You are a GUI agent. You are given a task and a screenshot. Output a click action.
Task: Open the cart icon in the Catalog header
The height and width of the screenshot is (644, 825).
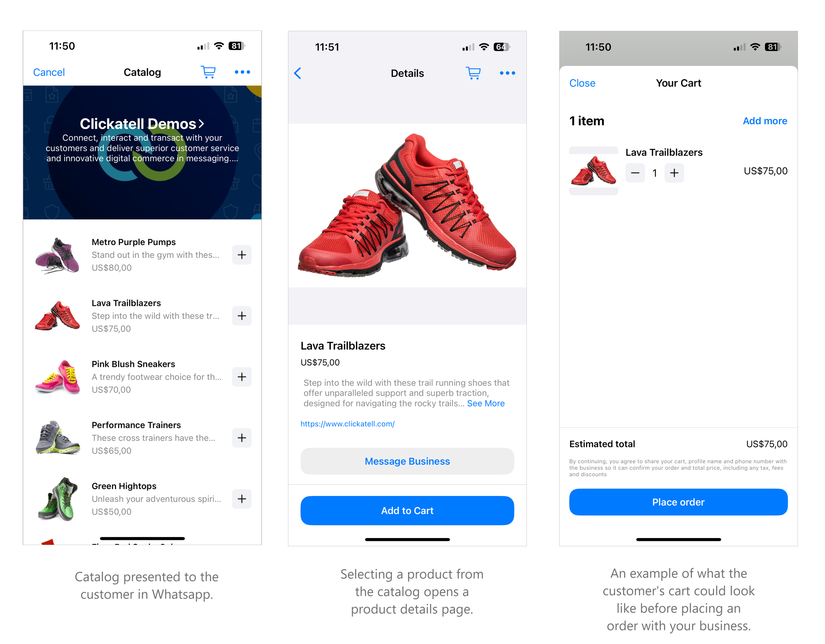pos(208,72)
